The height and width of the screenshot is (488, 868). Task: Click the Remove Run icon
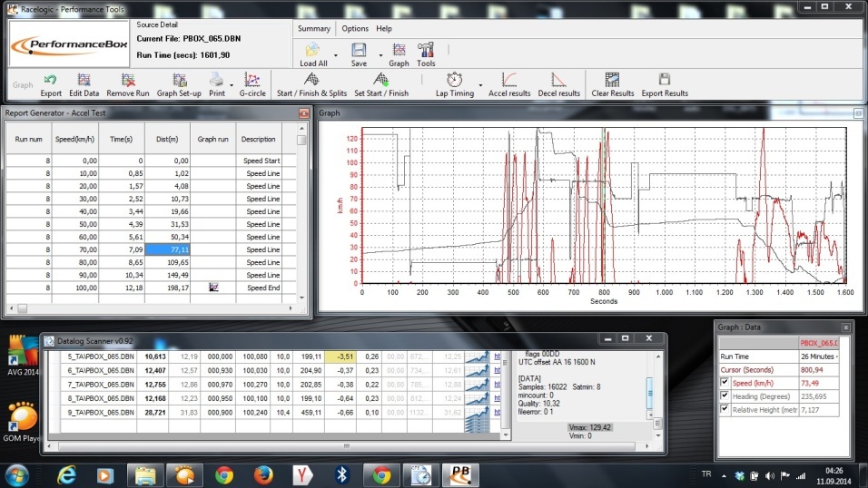127,80
